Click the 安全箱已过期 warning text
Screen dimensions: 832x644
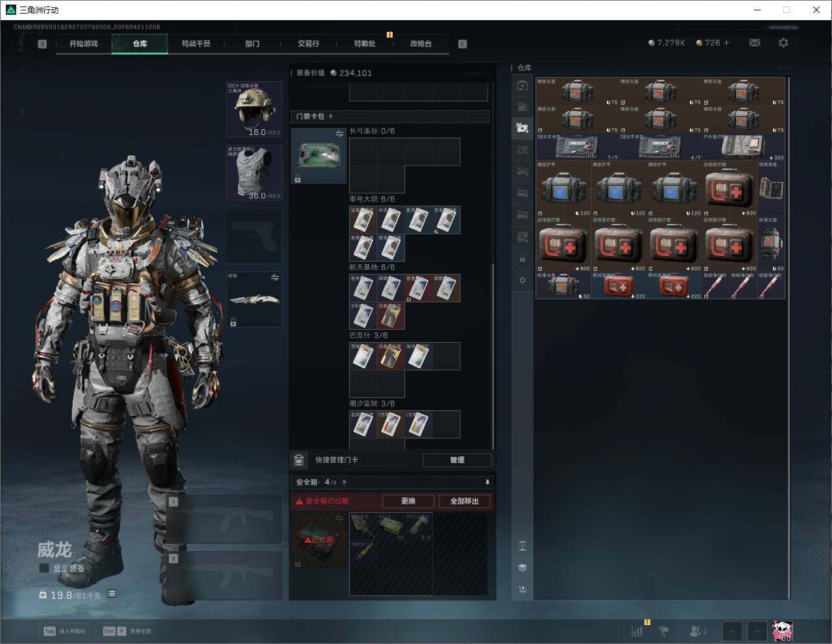pyautogui.click(x=327, y=501)
